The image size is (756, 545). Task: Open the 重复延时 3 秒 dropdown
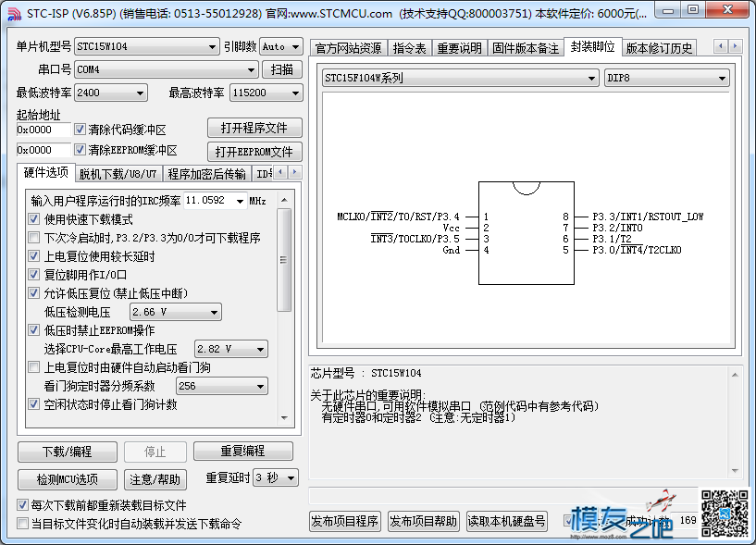(x=276, y=478)
